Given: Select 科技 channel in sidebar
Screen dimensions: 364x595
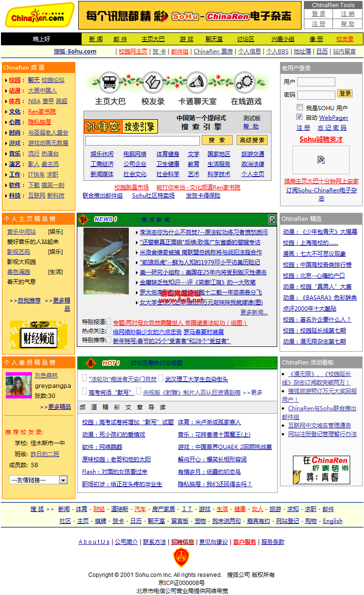Looking at the screenshot, I should (15, 196).
